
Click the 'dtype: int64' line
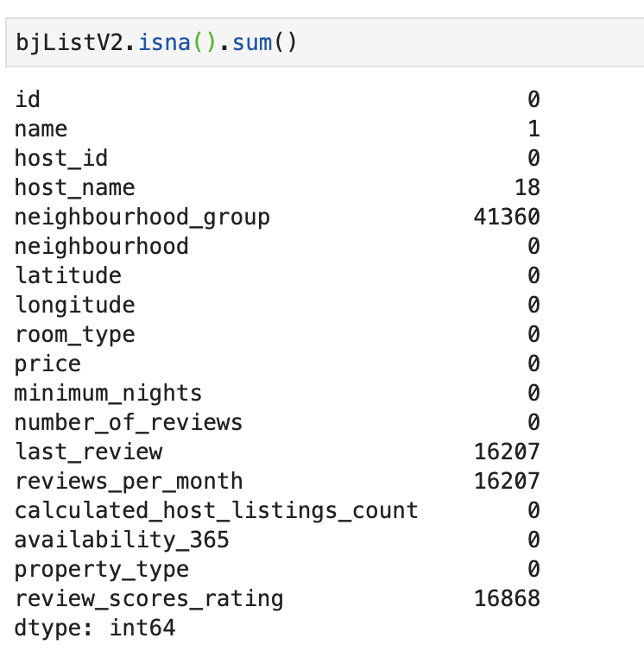[95, 629]
